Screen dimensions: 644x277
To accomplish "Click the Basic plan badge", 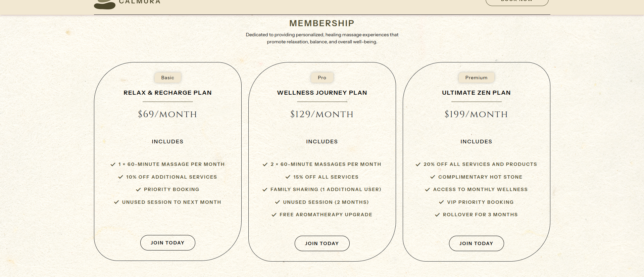I will point(167,78).
